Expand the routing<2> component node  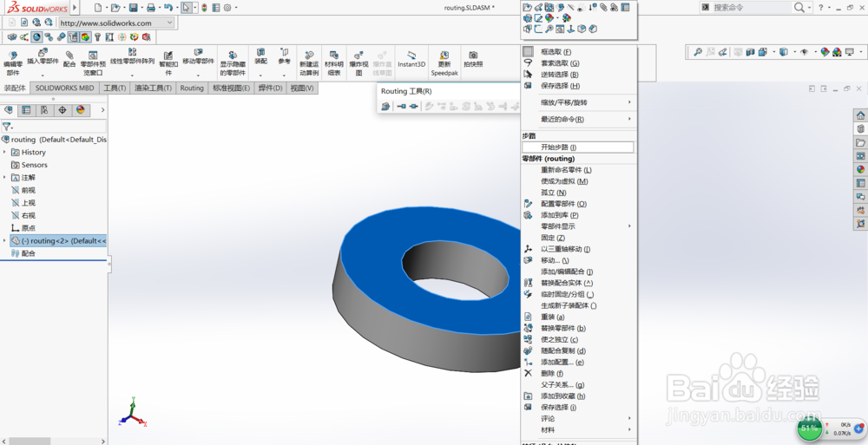[5, 241]
